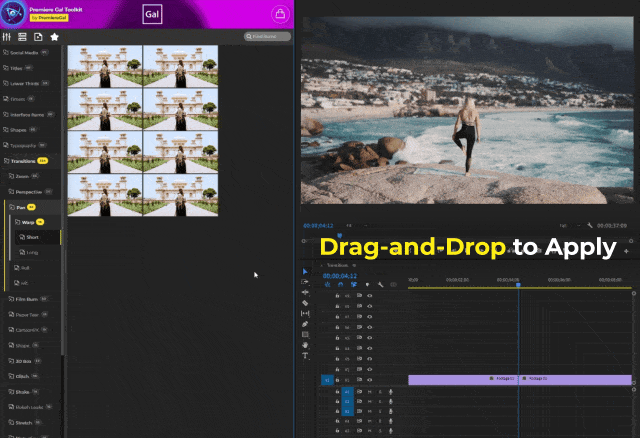Screen dimensions: 640x438
Task: Select the Type tool in timeline toolbox
Action: [x=305, y=355]
